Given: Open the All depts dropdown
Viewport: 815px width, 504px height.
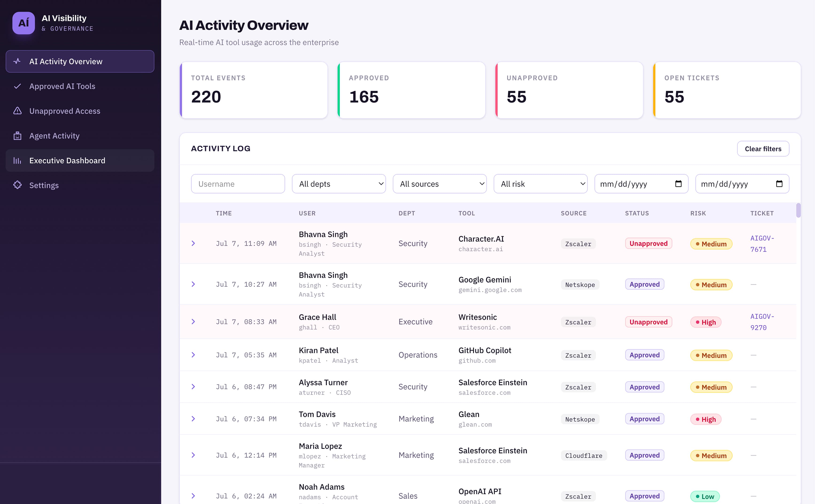Looking at the screenshot, I should [339, 184].
